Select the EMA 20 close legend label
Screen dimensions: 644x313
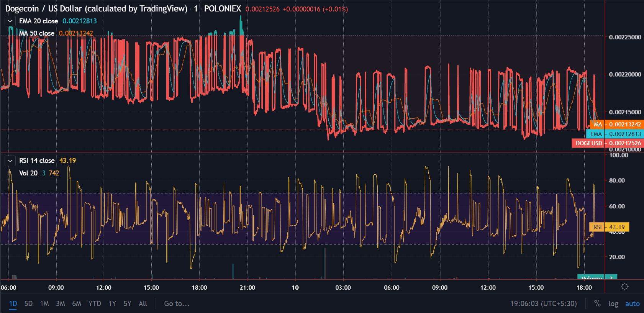38,21
